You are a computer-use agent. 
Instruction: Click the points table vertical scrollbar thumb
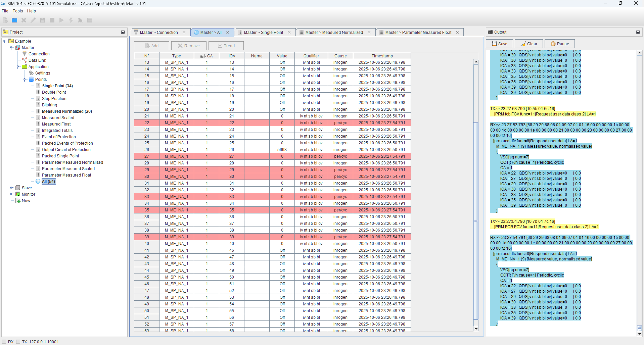[x=476, y=221]
